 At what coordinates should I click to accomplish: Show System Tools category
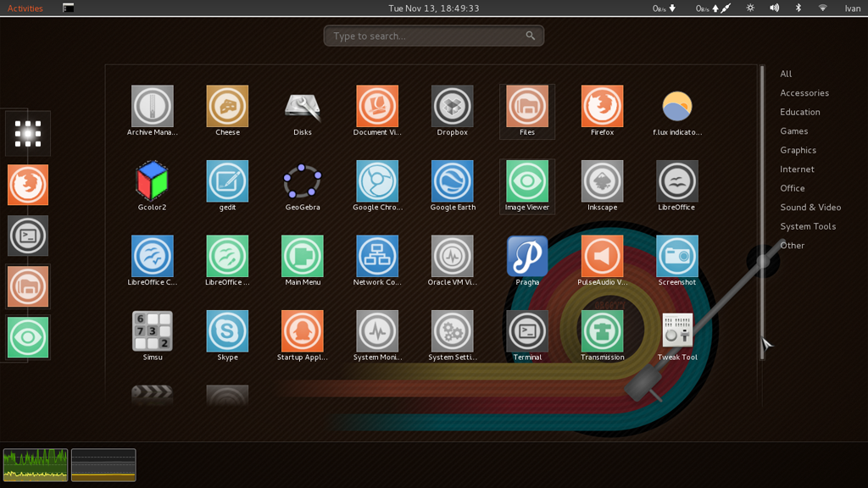(x=808, y=226)
